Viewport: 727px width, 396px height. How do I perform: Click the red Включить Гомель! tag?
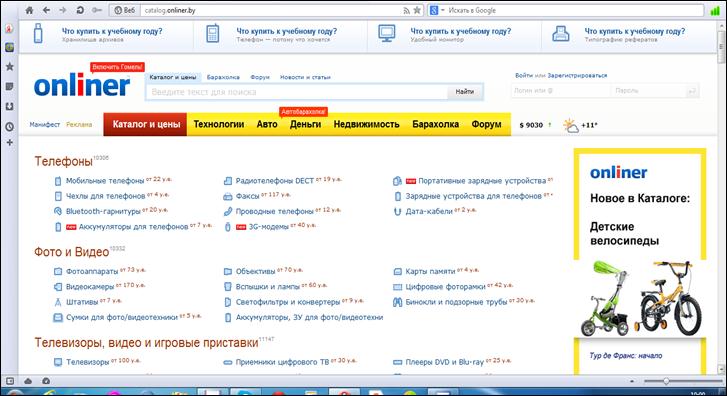pyautogui.click(x=117, y=67)
